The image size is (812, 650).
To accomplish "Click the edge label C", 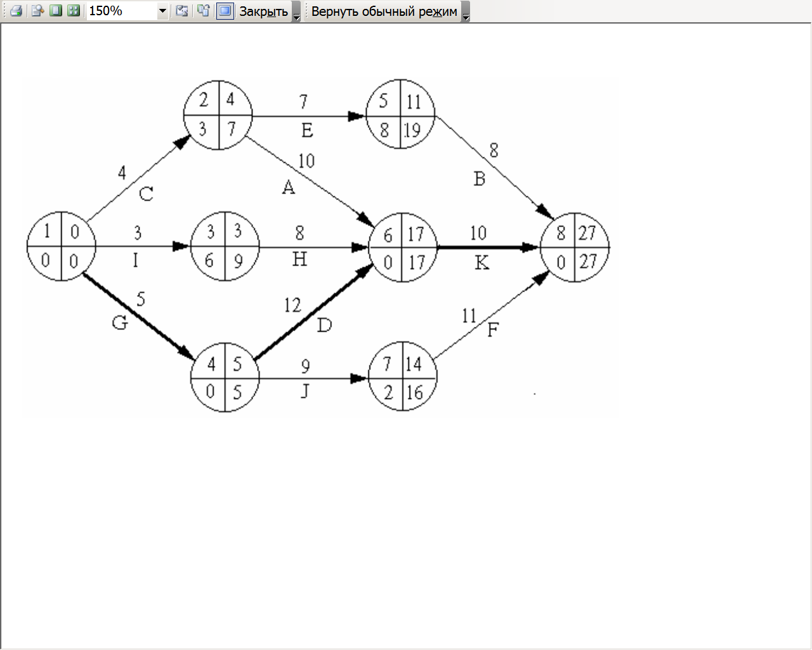I will (147, 194).
